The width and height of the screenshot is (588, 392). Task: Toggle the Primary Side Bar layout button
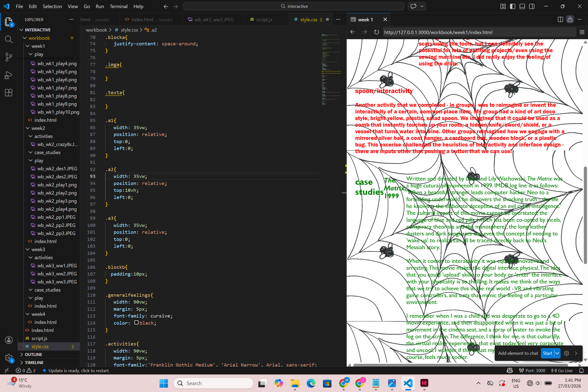(x=513, y=6)
